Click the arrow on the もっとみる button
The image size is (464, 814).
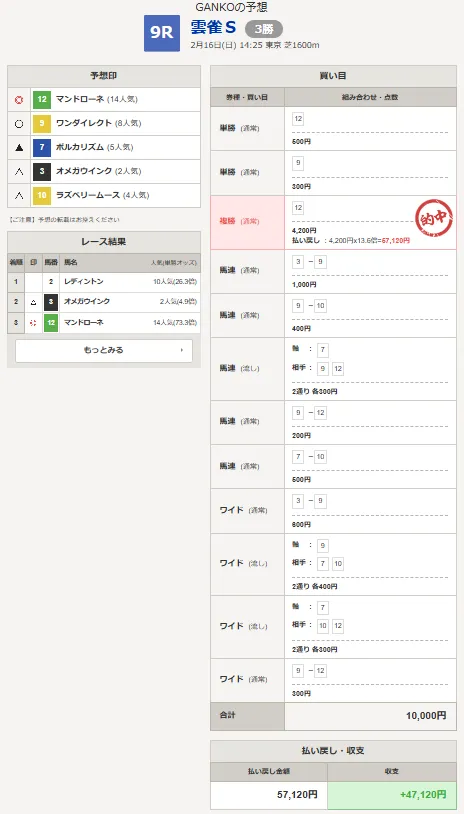(182, 350)
